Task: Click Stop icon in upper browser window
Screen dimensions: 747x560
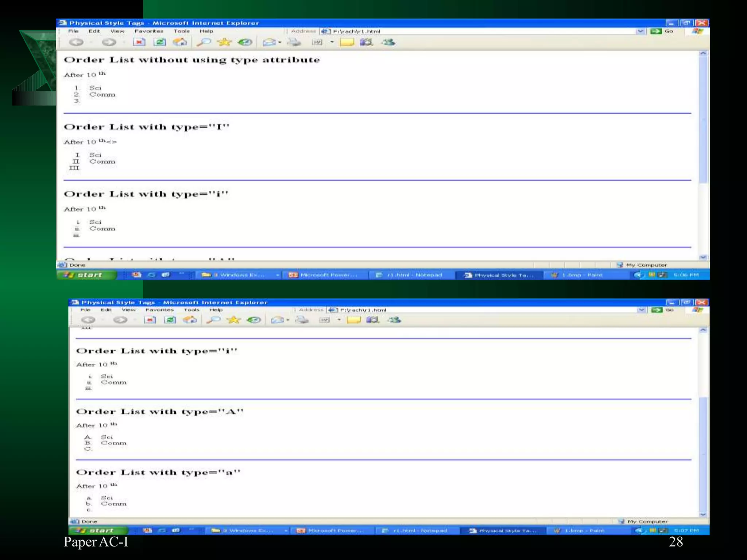Action: (x=139, y=42)
